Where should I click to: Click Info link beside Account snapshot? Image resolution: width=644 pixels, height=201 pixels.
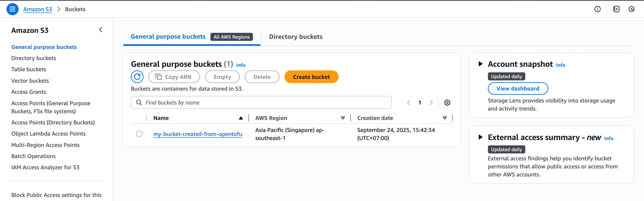[560, 65]
